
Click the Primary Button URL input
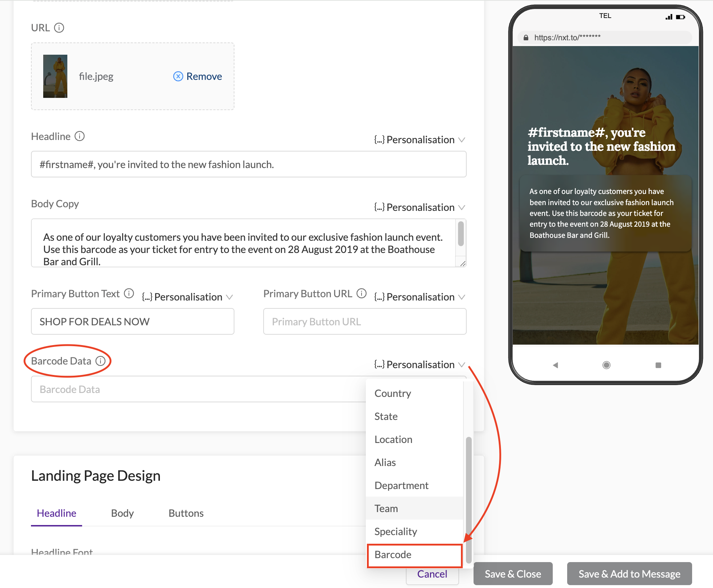pyautogui.click(x=365, y=321)
